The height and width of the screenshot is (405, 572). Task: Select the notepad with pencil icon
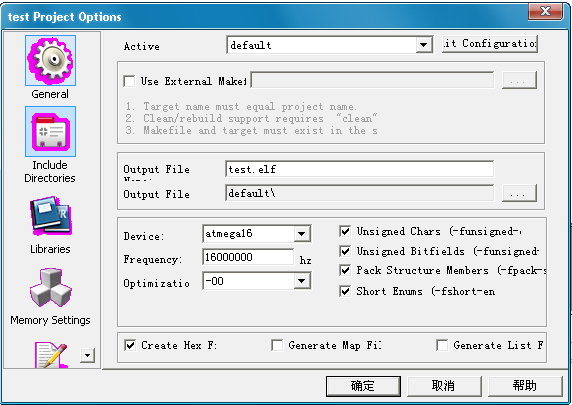coord(51,355)
